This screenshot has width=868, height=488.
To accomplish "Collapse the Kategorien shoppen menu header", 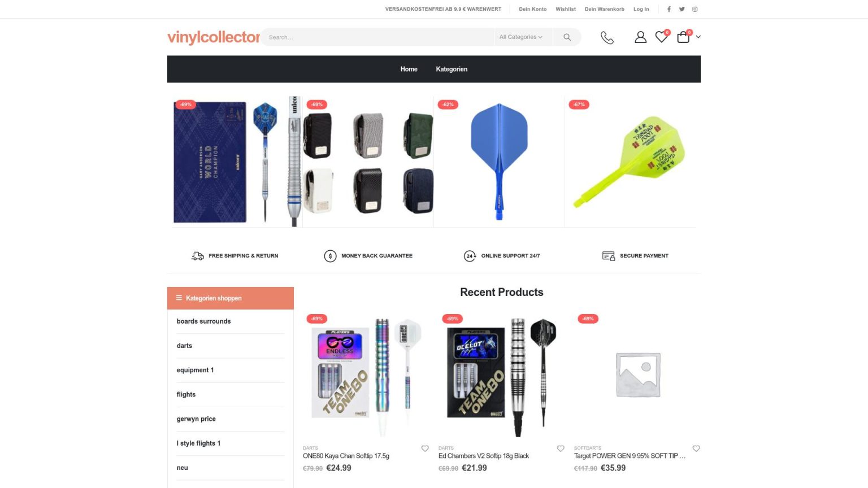I will [231, 298].
